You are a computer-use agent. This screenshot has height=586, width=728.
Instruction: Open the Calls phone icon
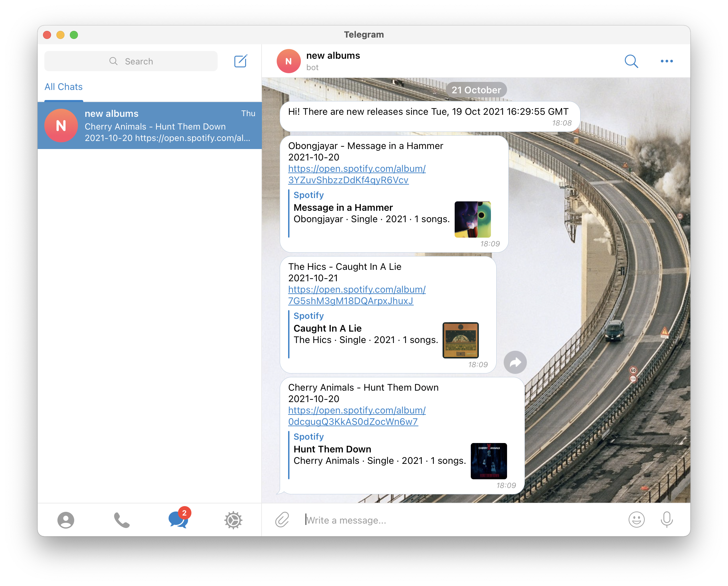(122, 520)
